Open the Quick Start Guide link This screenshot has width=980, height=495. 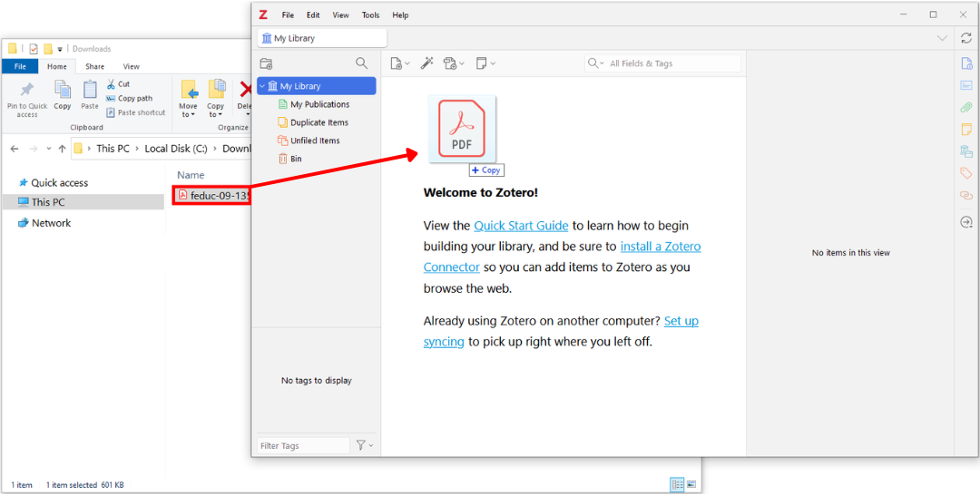[521, 226]
